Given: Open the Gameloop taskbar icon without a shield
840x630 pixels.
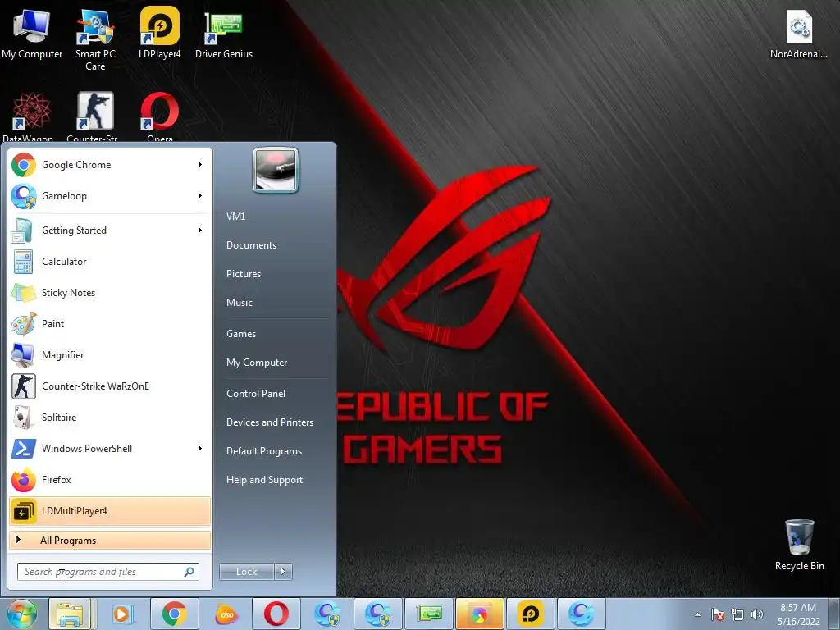Looking at the screenshot, I should pyautogui.click(x=582, y=614).
